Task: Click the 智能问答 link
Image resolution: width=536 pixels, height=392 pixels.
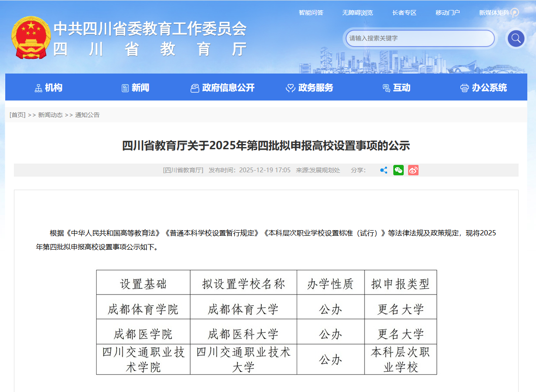Action: tap(311, 13)
